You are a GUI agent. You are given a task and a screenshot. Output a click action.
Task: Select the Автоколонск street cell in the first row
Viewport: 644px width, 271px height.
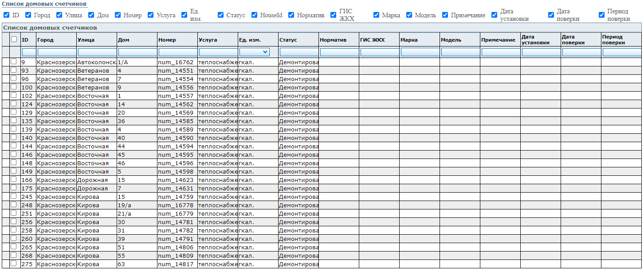tap(96, 62)
